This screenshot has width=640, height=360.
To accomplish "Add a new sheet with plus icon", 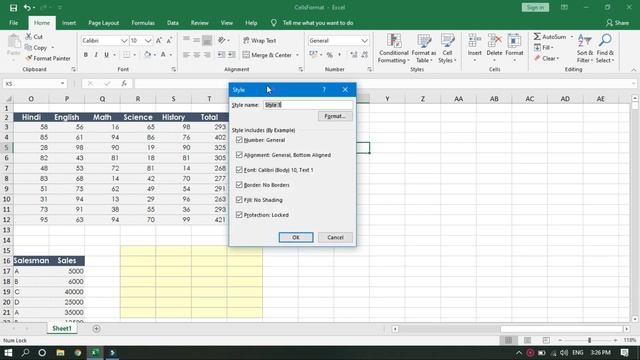I will click(96, 329).
